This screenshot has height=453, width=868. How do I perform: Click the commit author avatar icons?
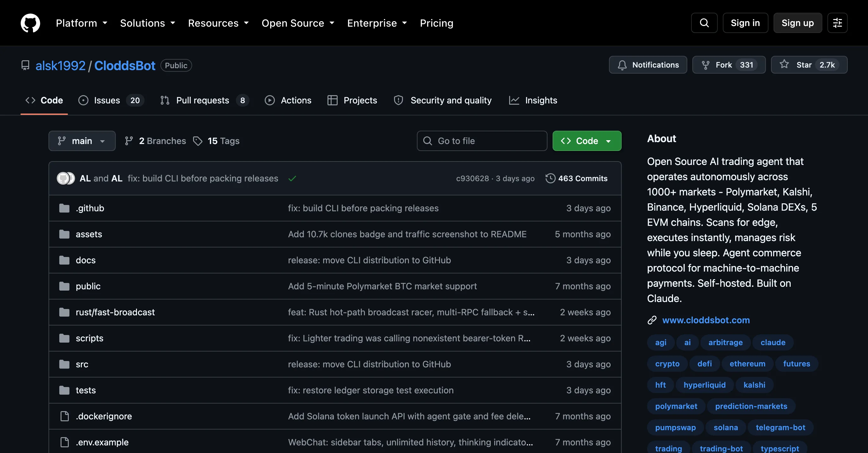click(x=66, y=178)
